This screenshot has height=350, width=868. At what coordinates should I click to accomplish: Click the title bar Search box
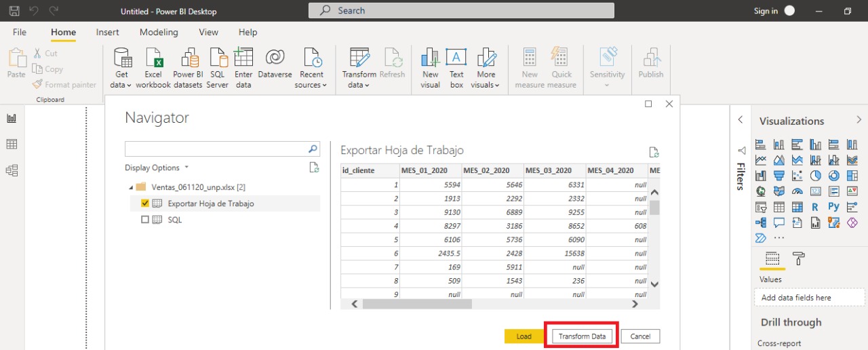[x=461, y=10]
